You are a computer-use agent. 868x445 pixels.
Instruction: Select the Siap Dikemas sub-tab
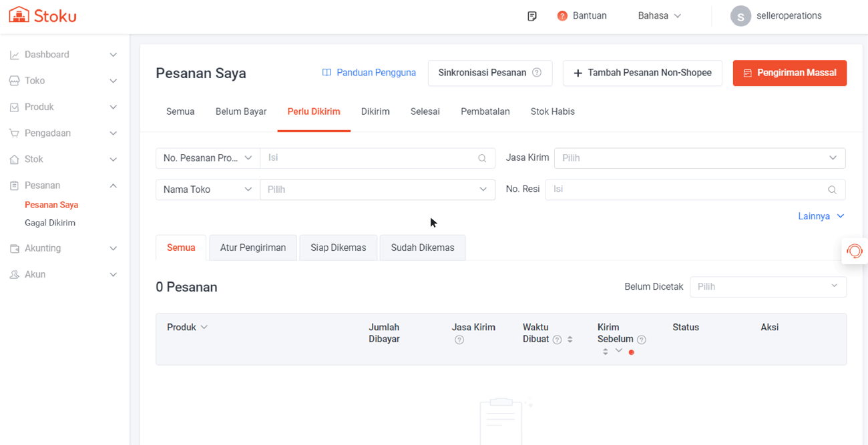338,248
